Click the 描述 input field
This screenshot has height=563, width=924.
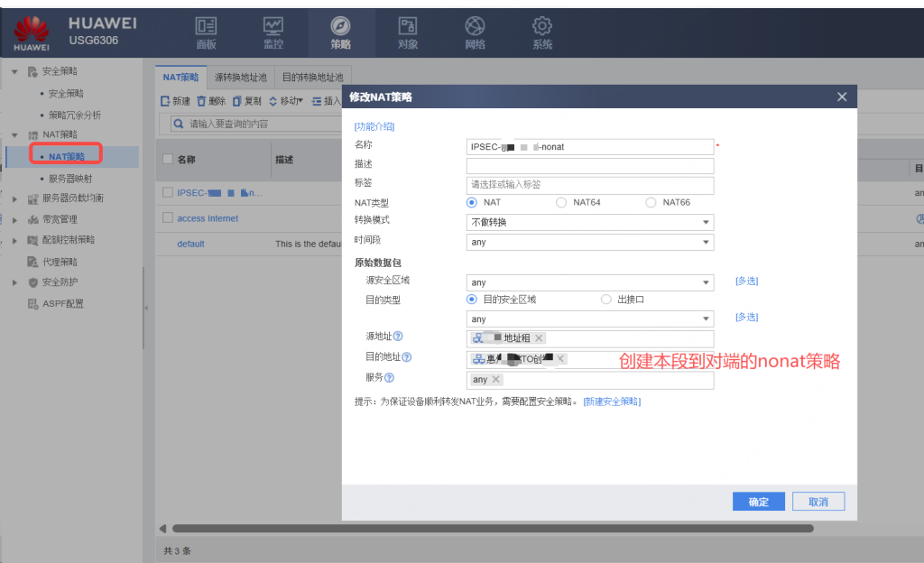pyautogui.click(x=589, y=166)
